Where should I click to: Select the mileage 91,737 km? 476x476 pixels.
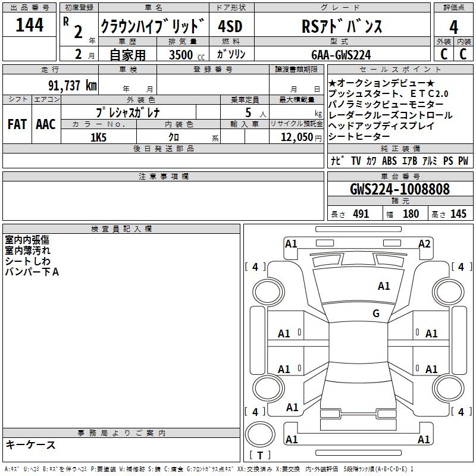click(73, 86)
